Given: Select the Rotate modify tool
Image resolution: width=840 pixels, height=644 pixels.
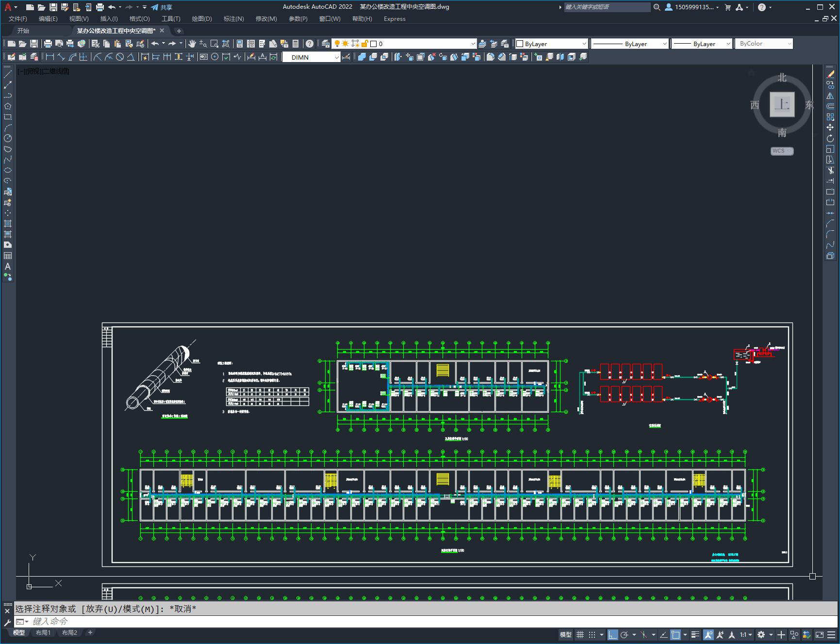Looking at the screenshot, I should [x=830, y=138].
